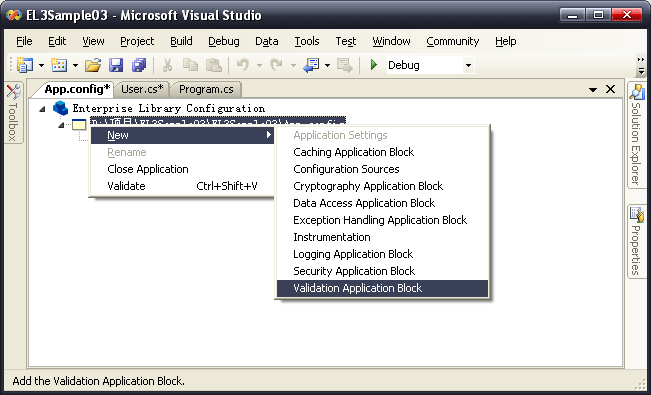Choose Close Application from context menu
The image size is (651, 395).
182,169
